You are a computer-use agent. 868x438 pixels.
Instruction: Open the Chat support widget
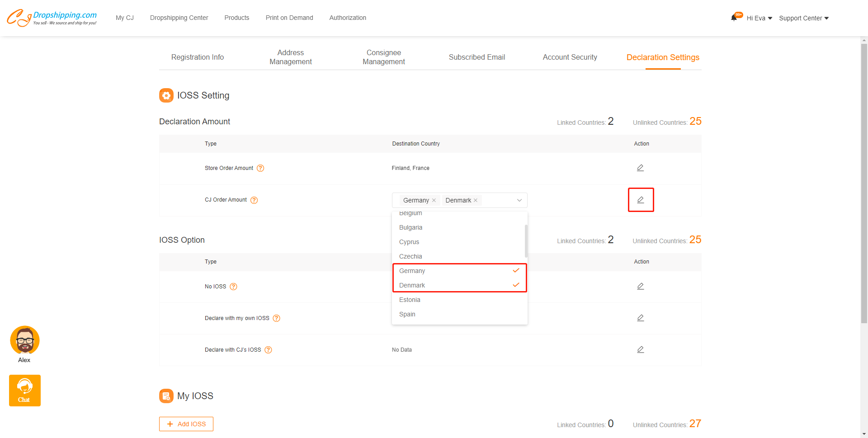(x=24, y=391)
